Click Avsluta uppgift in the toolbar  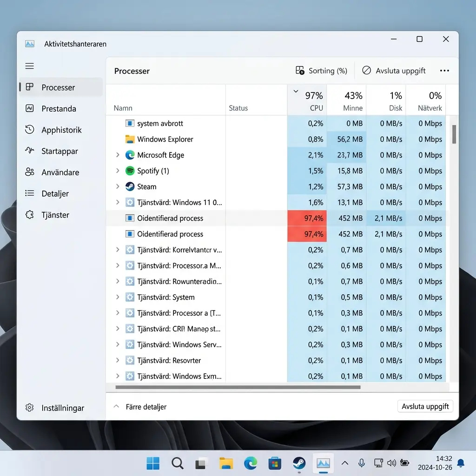[x=394, y=71]
